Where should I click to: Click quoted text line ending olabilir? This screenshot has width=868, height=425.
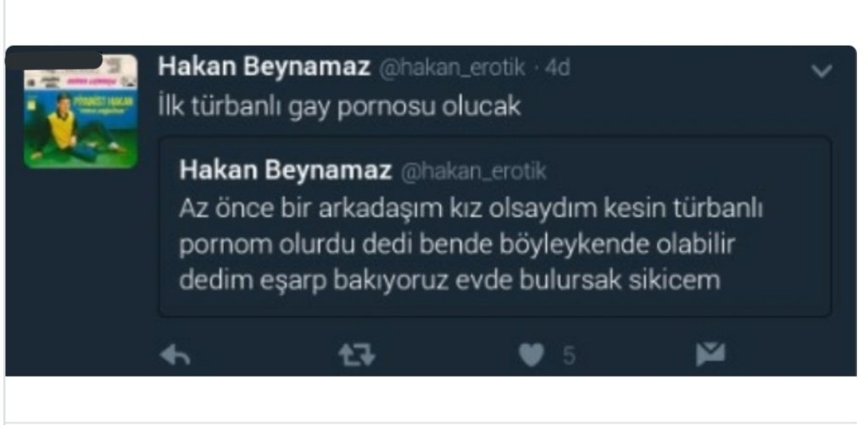[457, 245]
